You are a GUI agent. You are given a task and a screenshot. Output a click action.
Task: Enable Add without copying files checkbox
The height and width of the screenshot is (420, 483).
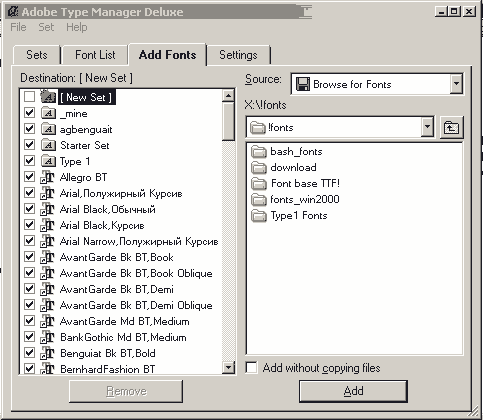pos(251,368)
